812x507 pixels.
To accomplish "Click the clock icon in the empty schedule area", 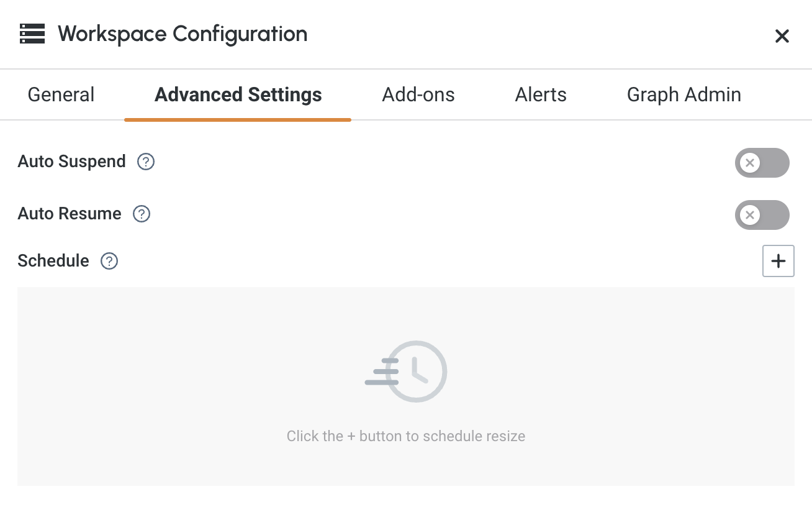I will pyautogui.click(x=417, y=371).
